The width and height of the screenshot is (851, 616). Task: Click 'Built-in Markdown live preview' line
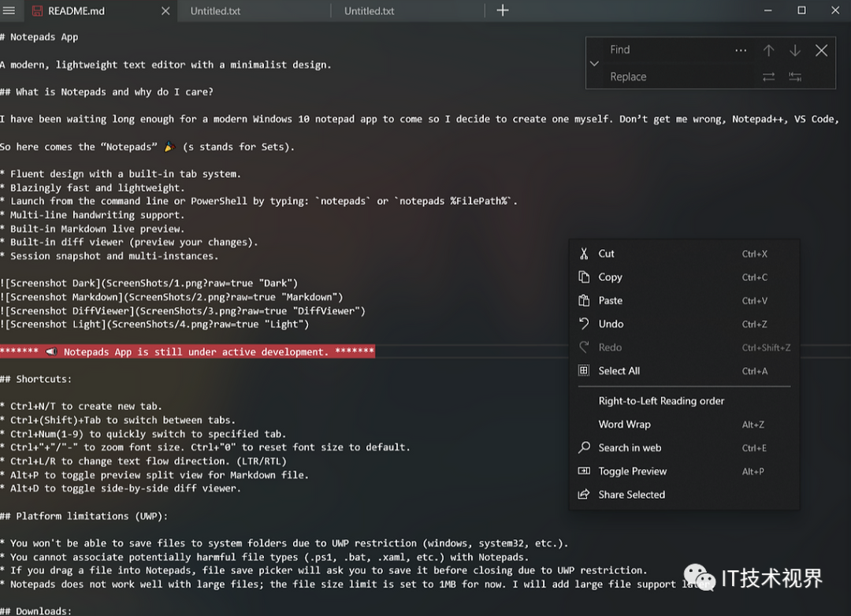92,229
